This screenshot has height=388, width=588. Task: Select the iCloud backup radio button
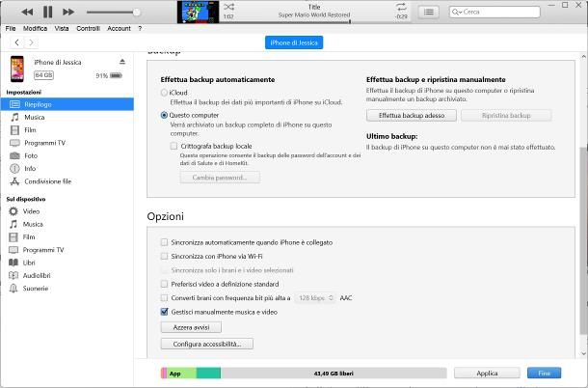pyautogui.click(x=164, y=93)
